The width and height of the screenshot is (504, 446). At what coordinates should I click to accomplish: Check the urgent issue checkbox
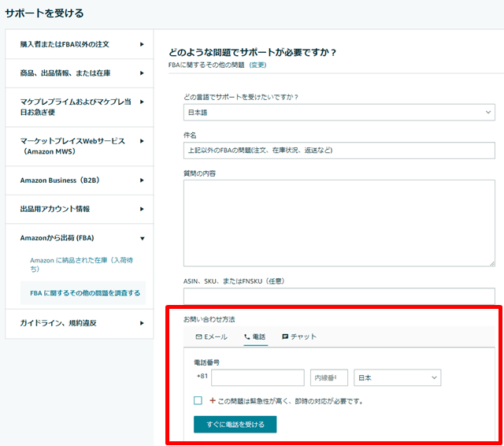pyautogui.click(x=198, y=400)
